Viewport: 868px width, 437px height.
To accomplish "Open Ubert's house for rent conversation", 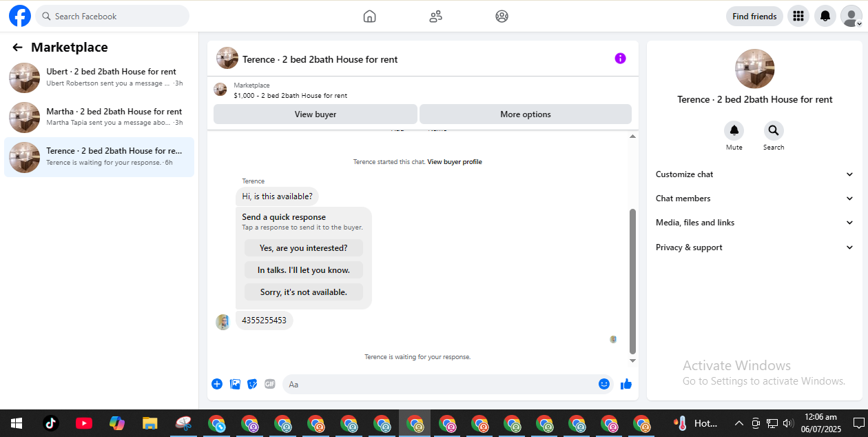I will tap(99, 77).
